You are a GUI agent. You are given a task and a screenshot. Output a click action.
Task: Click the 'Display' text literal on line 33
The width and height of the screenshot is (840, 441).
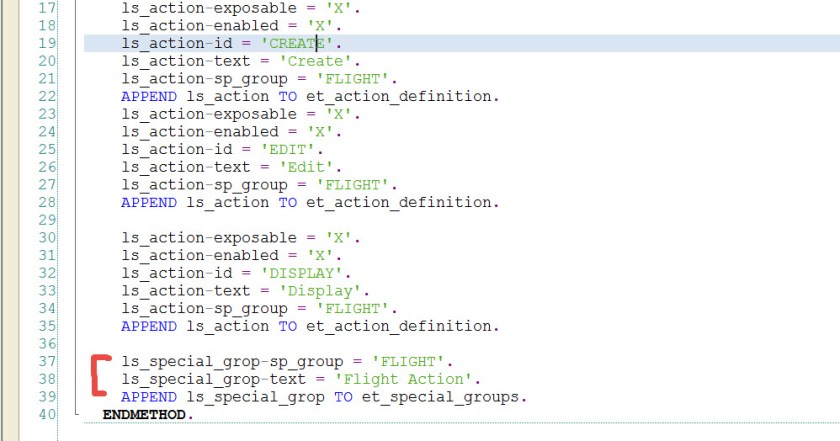(x=320, y=291)
